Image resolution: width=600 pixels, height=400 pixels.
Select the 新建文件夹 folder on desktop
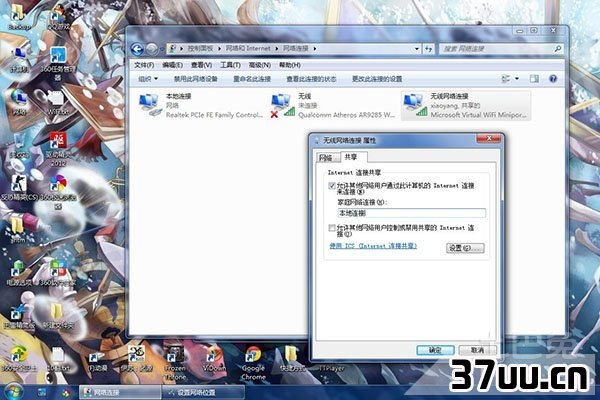click(x=58, y=316)
